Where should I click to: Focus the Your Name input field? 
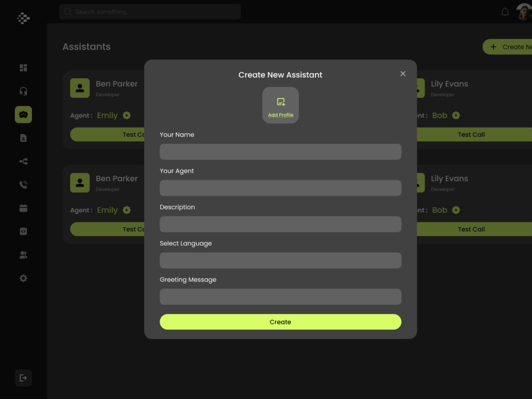(280, 152)
